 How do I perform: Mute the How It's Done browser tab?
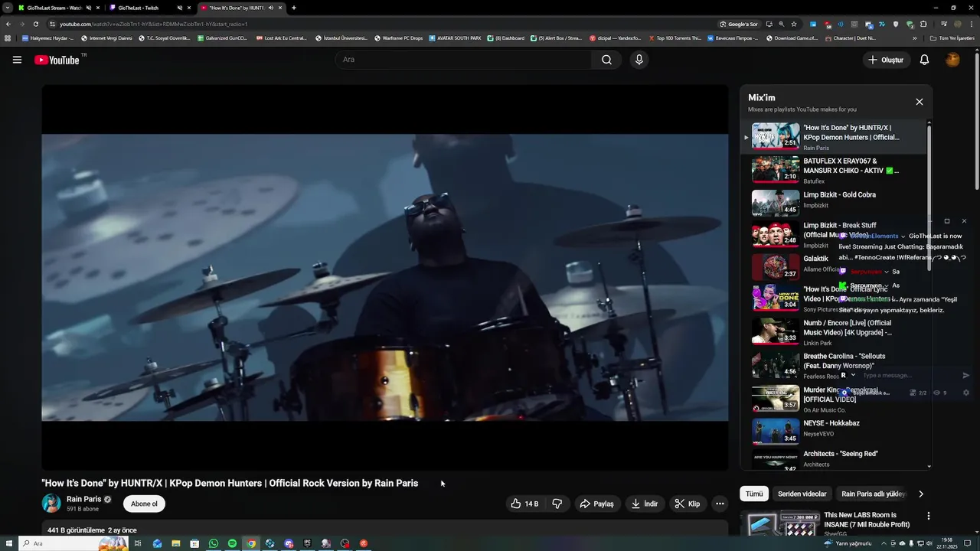pyautogui.click(x=271, y=8)
